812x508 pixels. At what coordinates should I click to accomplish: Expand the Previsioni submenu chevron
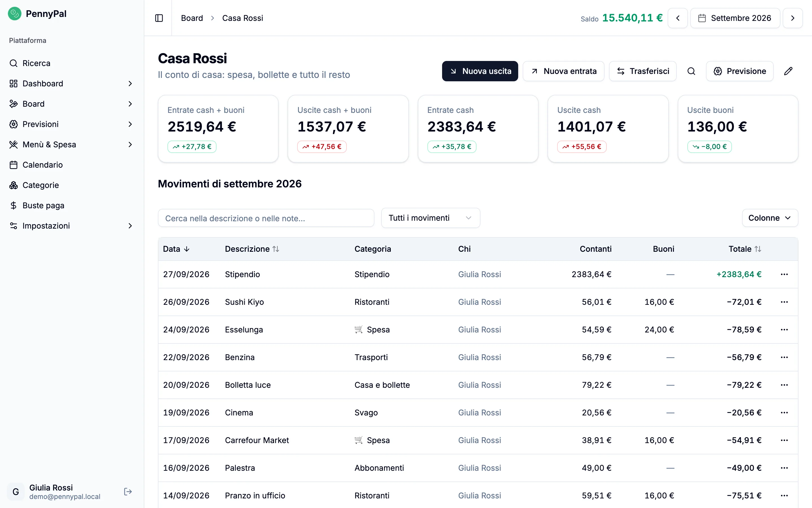[130, 124]
